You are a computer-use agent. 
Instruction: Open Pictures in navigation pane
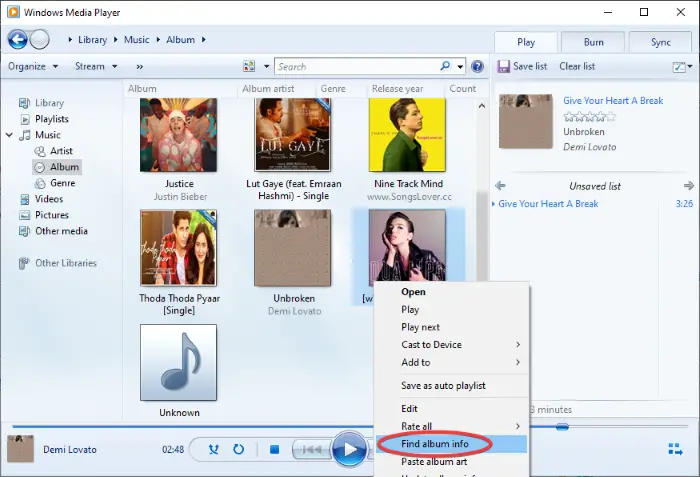pyautogui.click(x=52, y=215)
